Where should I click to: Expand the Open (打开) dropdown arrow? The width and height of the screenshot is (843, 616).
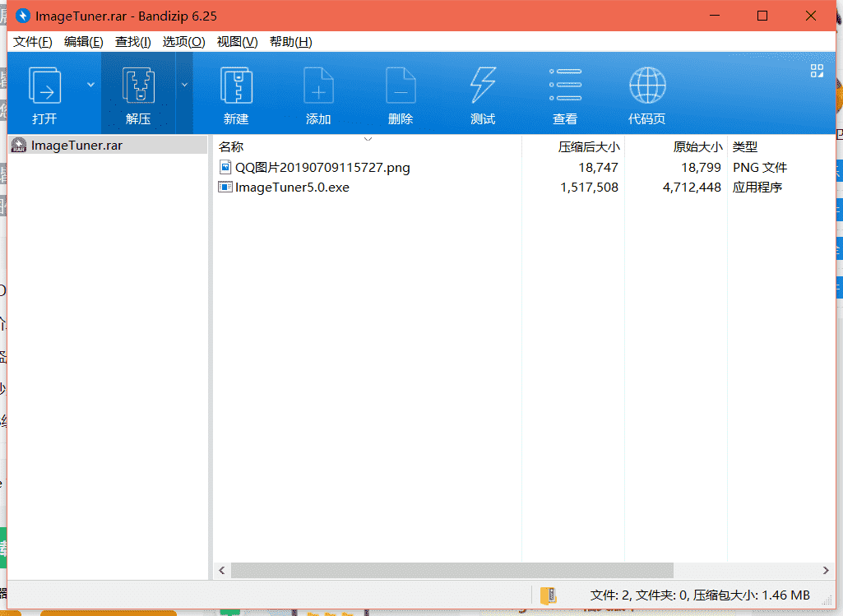point(90,85)
